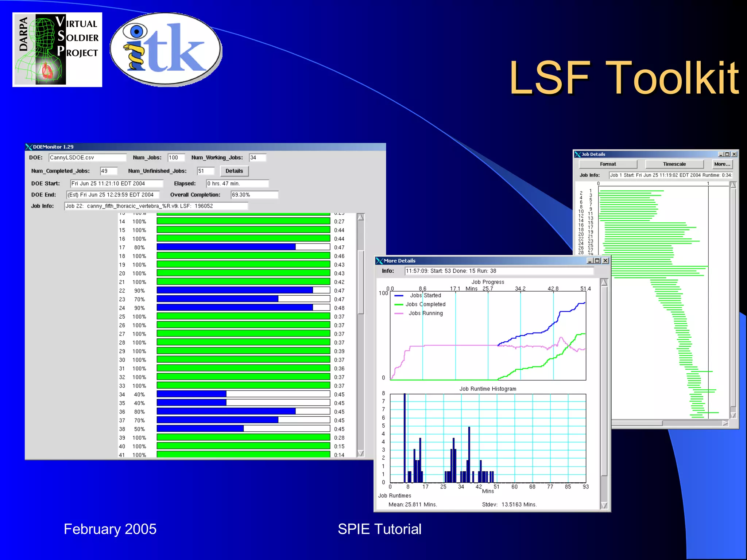Click scroll up arrow in Job Details chart
Viewport: 747px width, 560px height.
click(x=733, y=185)
